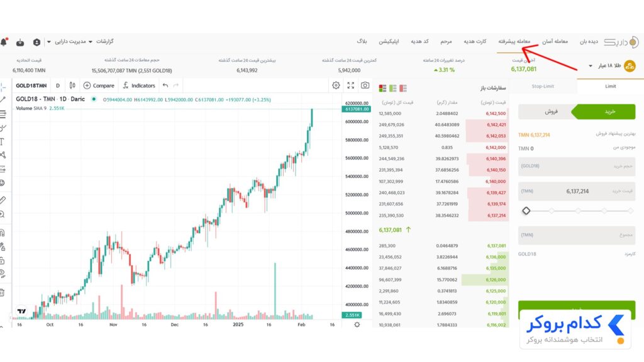Click the Compare button

pyautogui.click(x=99, y=85)
